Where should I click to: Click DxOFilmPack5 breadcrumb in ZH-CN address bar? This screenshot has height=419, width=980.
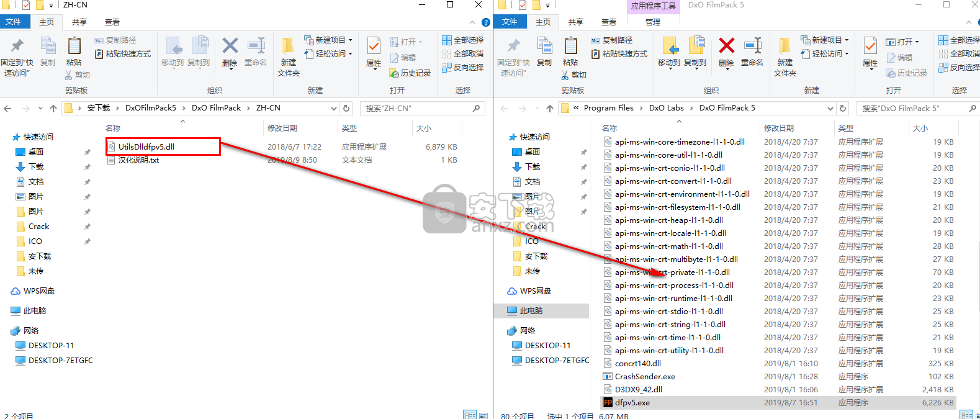point(151,108)
